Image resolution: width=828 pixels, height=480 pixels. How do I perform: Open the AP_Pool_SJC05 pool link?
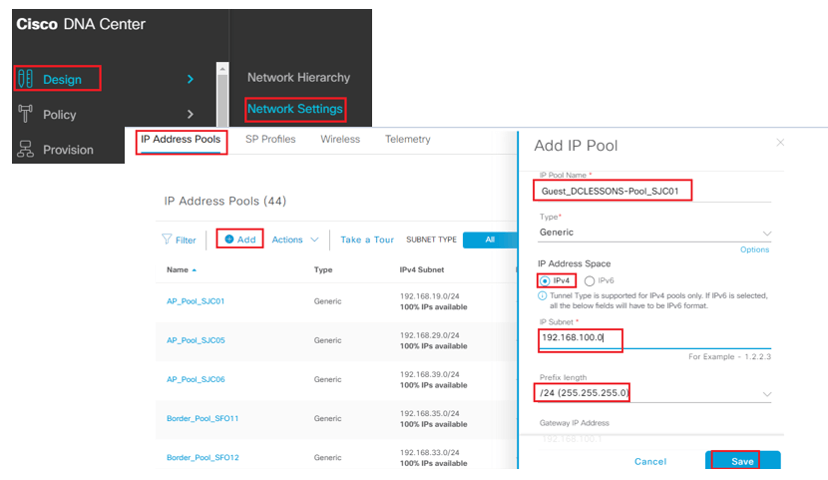(x=195, y=341)
